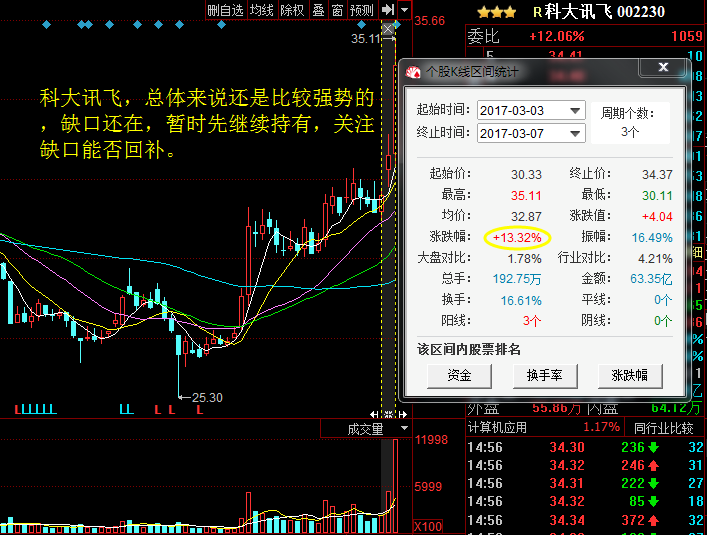This screenshot has width=707, height=535.
Task: Click the 14:56 34.34 trade row
Action: click(x=585, y=520)
